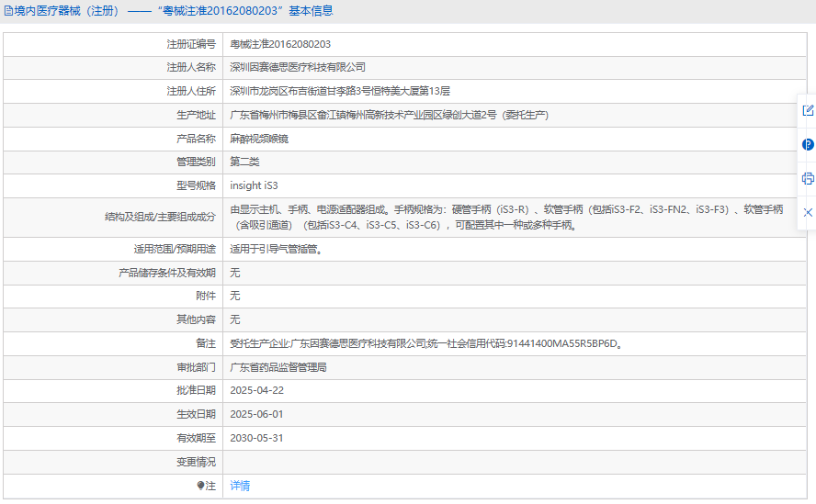Image resolution: width=816 pixels, height=504 pixels.
Task: Click the 产品储存条件及有效期 label
Action: (167, 273)
